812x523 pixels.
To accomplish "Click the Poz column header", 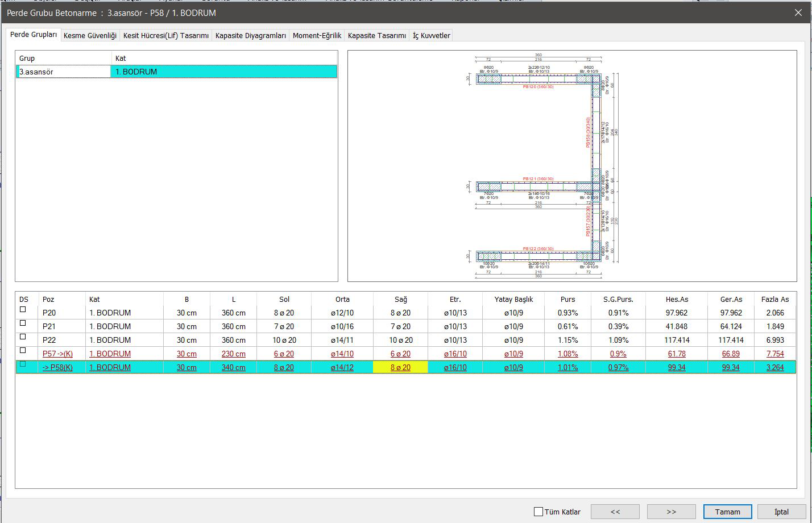I will tap(61, 299).
